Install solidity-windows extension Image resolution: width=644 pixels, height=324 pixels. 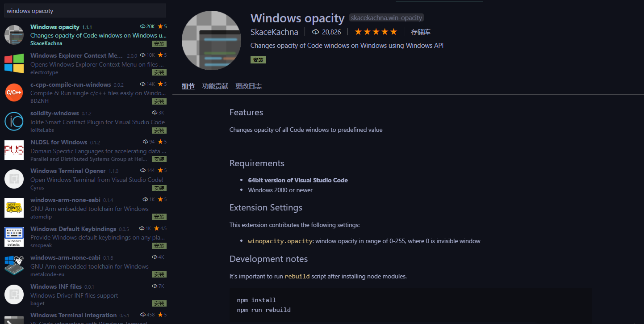coord(159,130)
